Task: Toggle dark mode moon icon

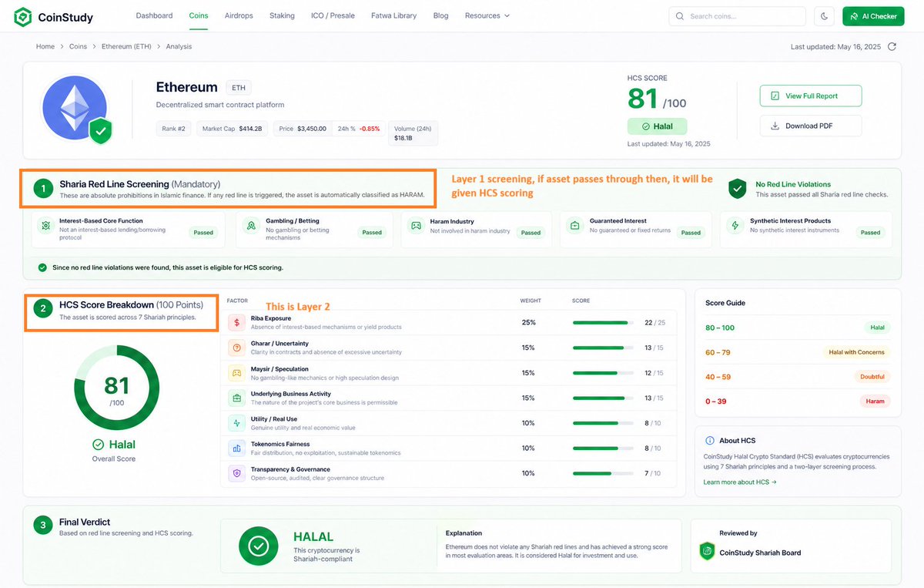Action: 825,16
